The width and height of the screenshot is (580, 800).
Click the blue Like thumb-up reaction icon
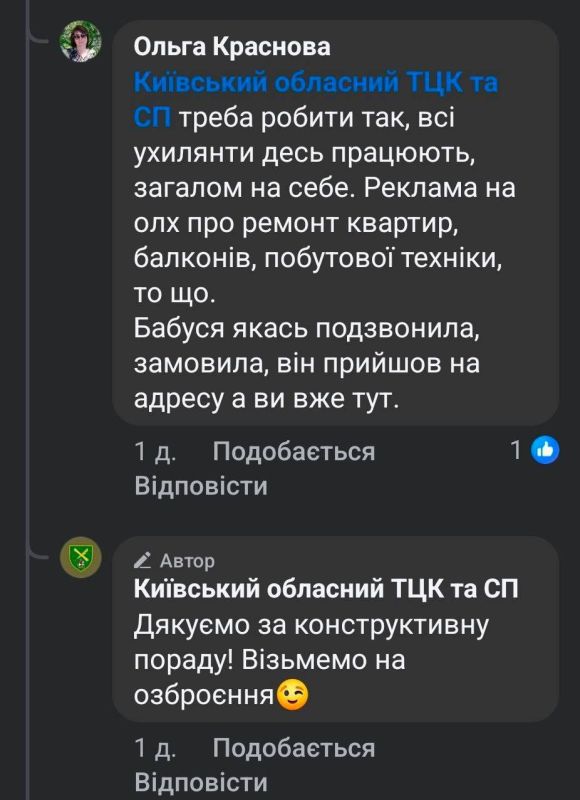pyautogui.click(x=543, y=450)
